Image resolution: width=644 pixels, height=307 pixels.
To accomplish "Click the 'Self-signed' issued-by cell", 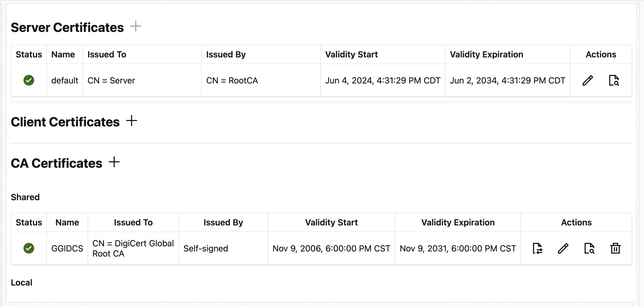I will click(206, 248).
